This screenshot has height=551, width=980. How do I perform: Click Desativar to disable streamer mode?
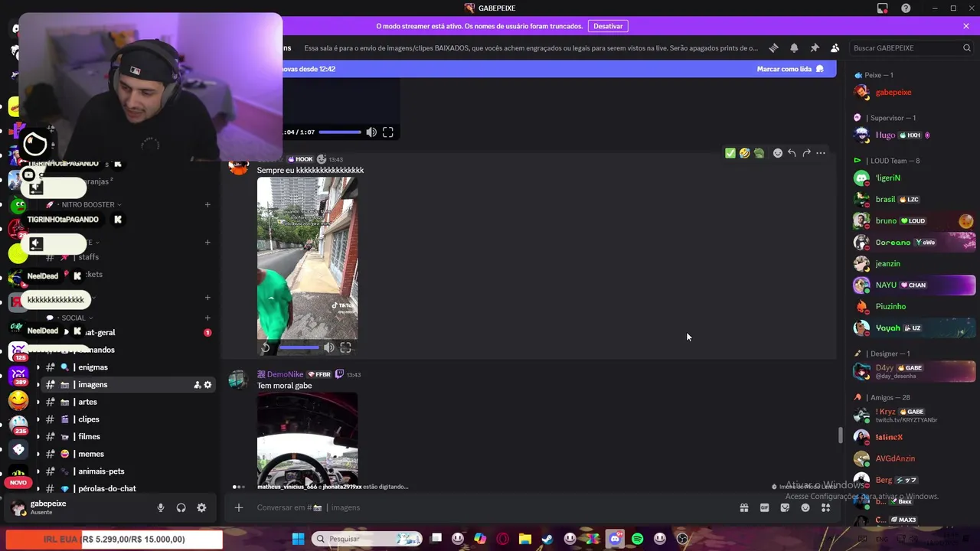(608, 26)
